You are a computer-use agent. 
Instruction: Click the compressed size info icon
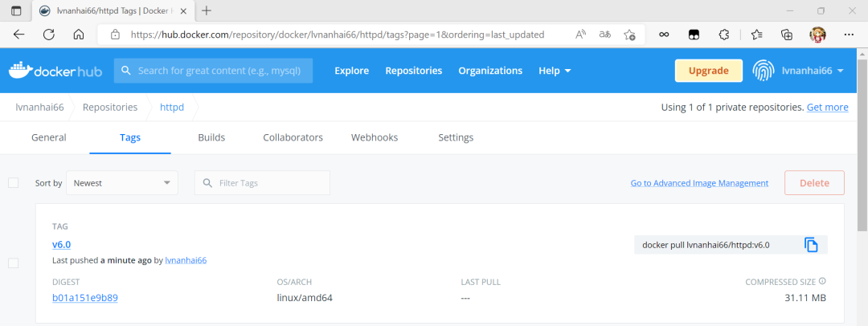tap(823, 281)
